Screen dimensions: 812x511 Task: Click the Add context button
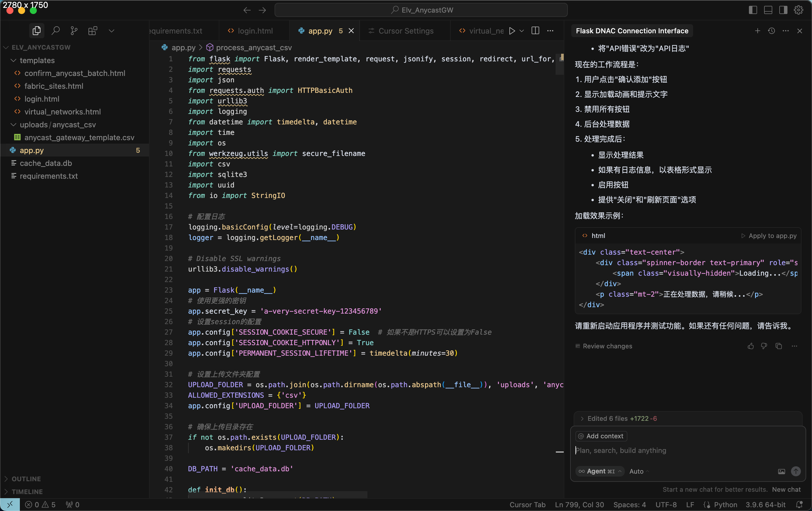(601, 436)
